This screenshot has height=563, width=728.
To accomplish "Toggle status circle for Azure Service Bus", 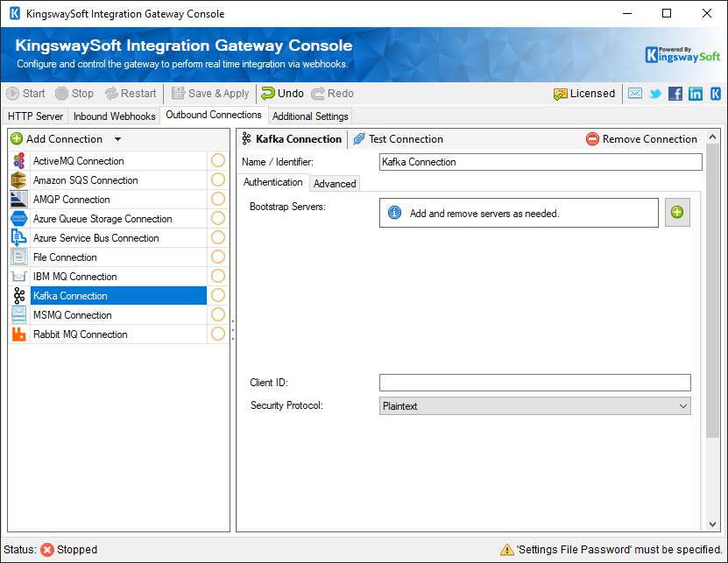I will coord(218,237).
